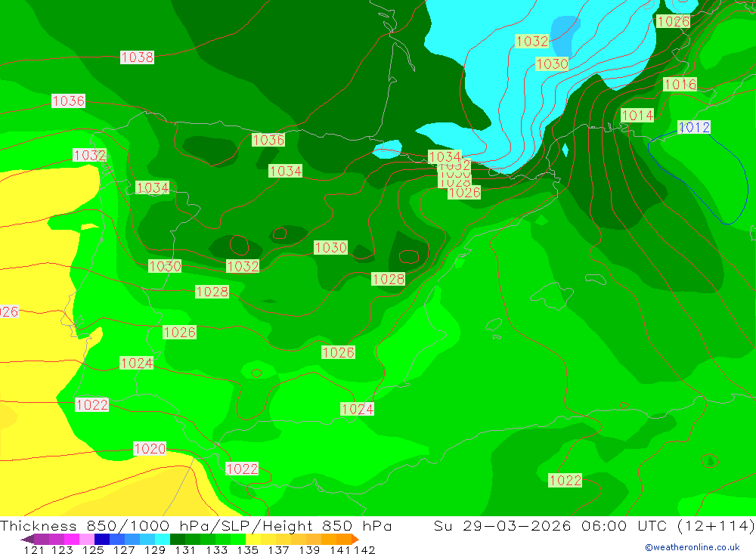Click legend value 123

coord(62,550)
